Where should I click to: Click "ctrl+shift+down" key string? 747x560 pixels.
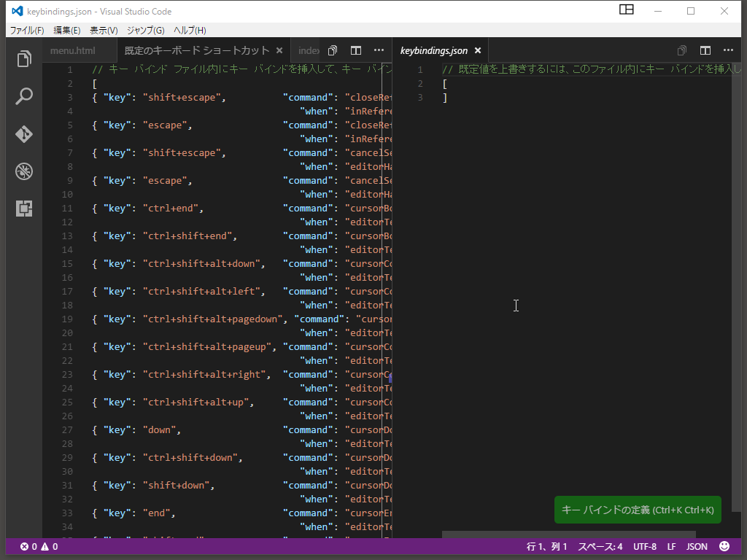point(190,458)
